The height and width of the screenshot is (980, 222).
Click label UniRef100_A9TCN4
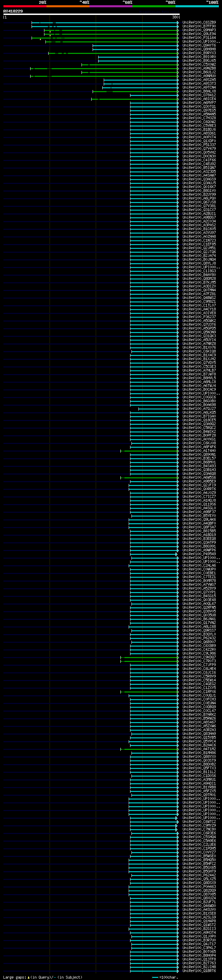pos(199,88)
